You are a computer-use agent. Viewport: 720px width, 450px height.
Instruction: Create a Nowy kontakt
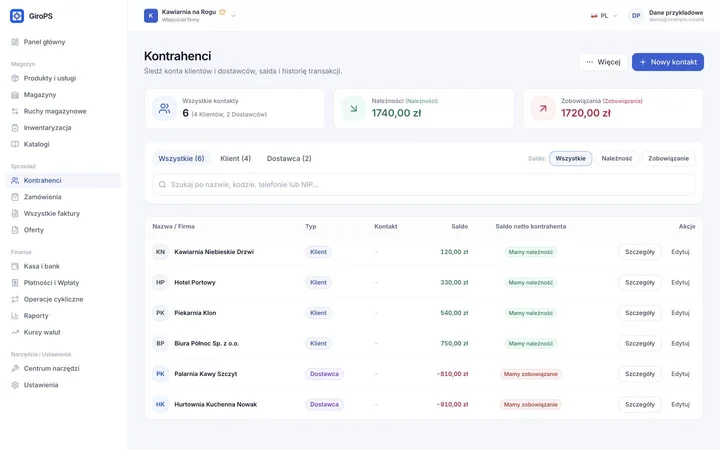click(x=668, y=62)
